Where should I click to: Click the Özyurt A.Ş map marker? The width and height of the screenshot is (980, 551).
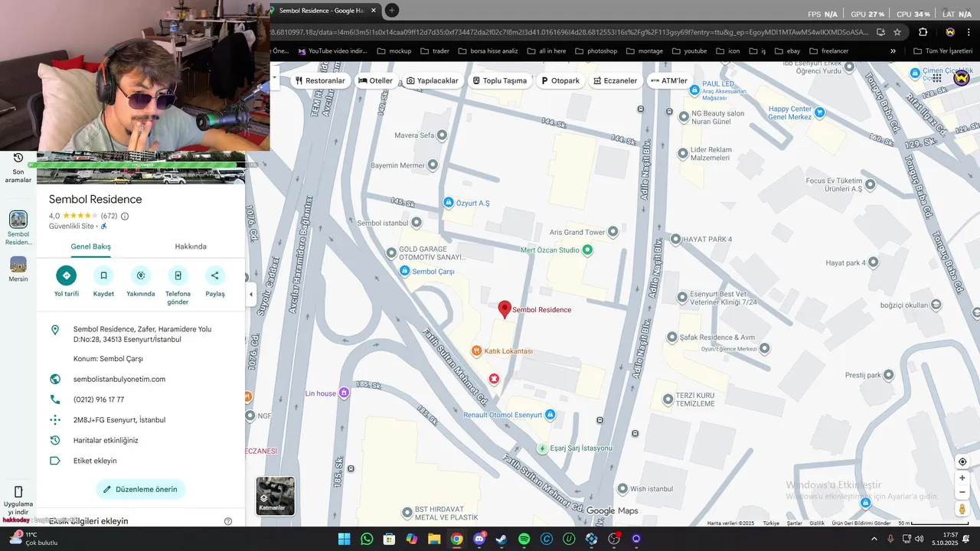(x=449, y=202)
